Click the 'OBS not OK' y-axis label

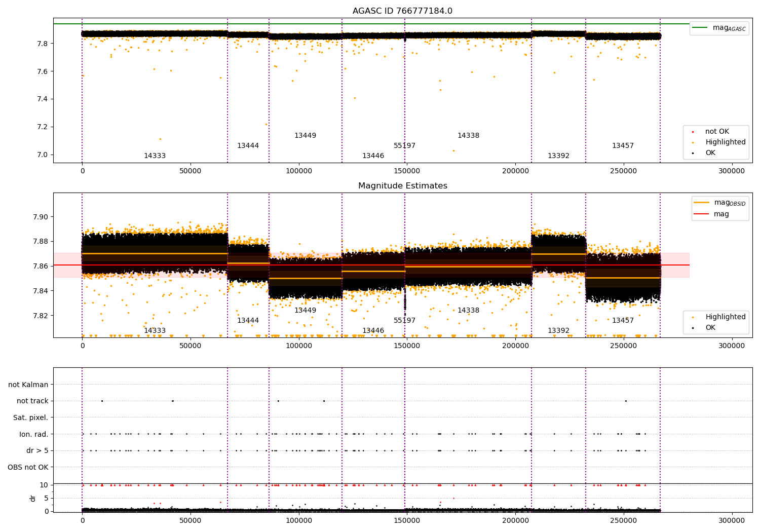[x=28, y=467]
